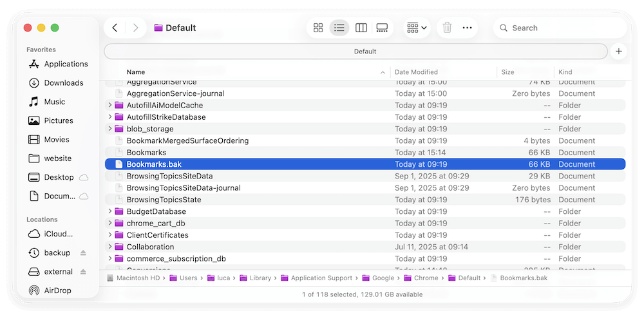
Task: Open the group-by options dropdown
Action: [x=417, y=28]
